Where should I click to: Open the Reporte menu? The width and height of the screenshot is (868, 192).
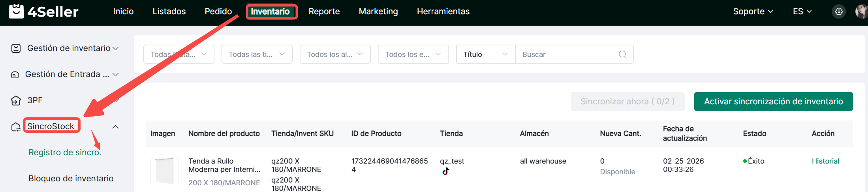tap(324, 11)
